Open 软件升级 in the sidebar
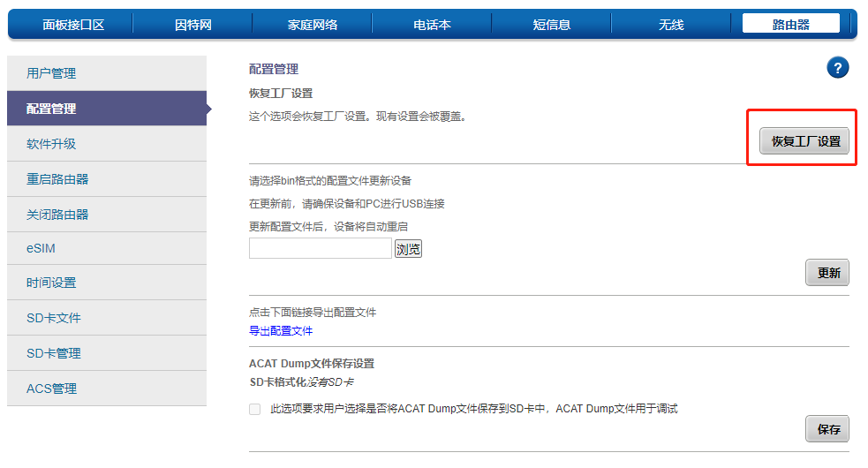This screenshot has width=868, height=468. (x=107, y=144)
